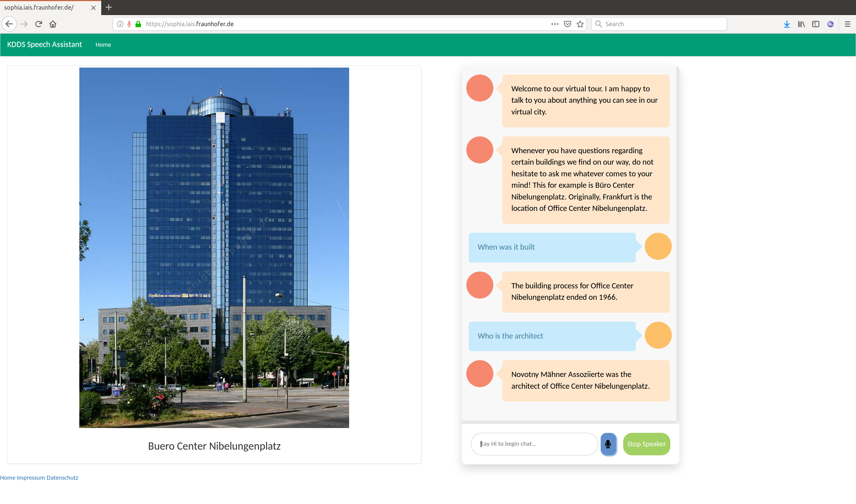Show site information icon
The width and height of the screenshot is (856, 504).
coord(120,24)
